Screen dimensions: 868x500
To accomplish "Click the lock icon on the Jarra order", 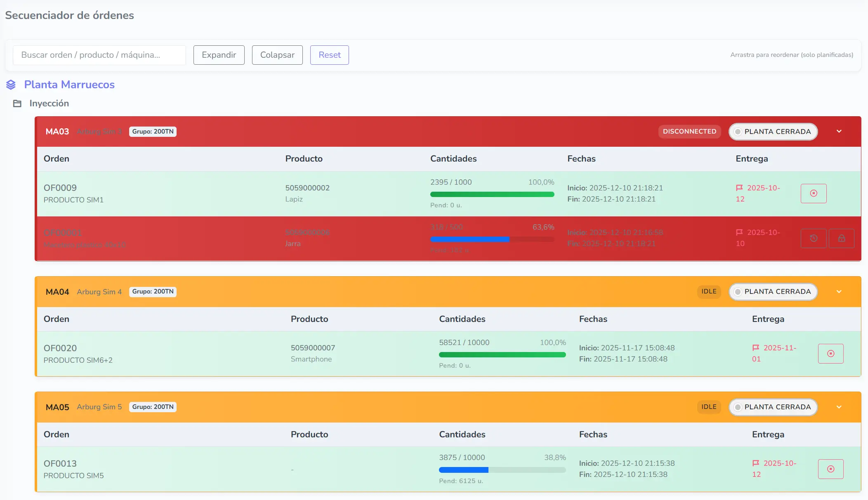I will (841, 238).
